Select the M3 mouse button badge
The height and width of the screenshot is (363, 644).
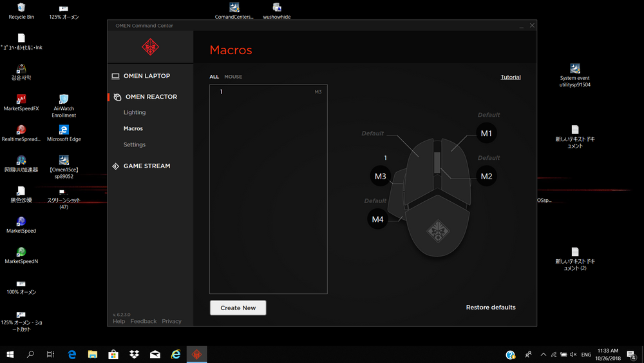[x=381, y=177]
